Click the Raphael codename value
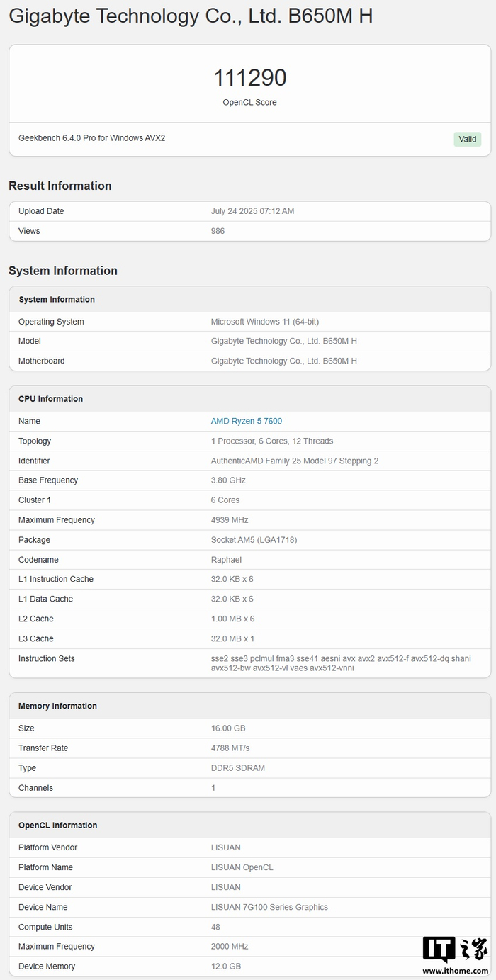496x980 pixels. pos(226,560)
